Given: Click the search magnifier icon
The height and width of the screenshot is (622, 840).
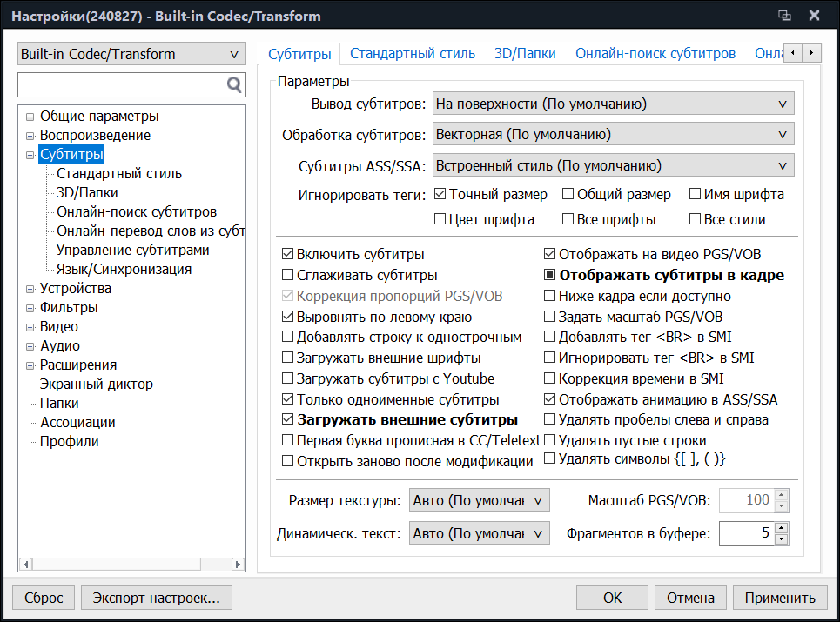Looking at the screenshot, I should [233, 84].
